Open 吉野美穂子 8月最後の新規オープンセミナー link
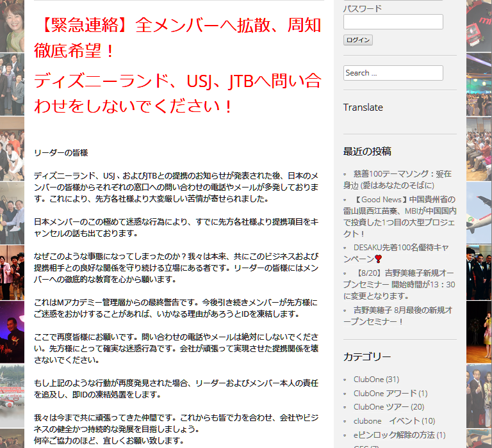This screenshot has height=448, width=492. coord(398,316)
